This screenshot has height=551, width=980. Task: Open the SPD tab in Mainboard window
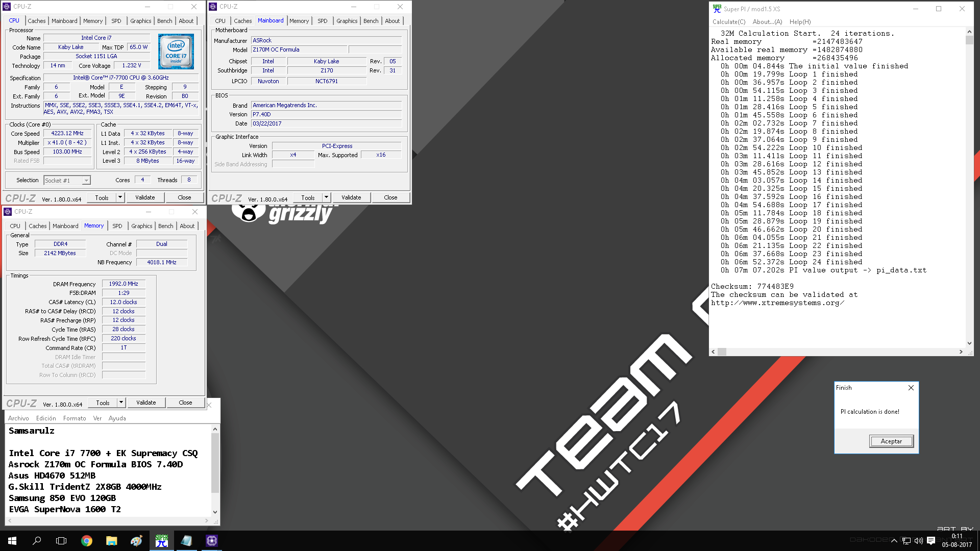coord(322,21)
